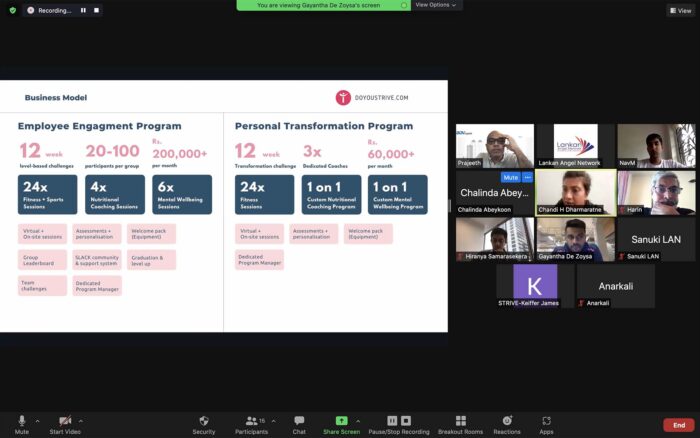
Task: Open the Apps panel
Action: coord(547,423)
